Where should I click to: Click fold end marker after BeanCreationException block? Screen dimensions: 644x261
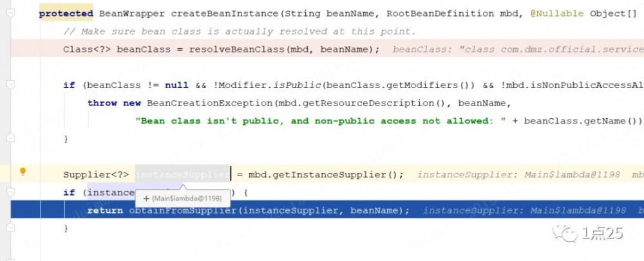(11, 138)
